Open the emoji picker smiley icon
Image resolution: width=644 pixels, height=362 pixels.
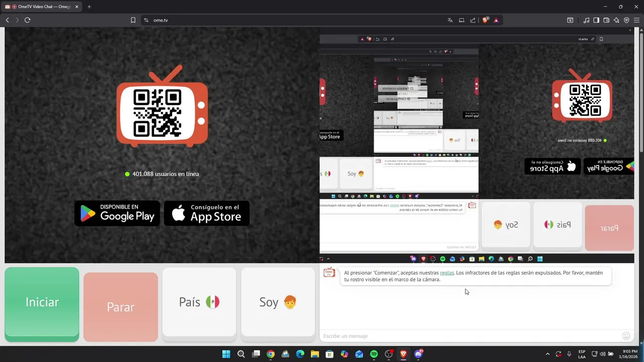coord(626,336)
